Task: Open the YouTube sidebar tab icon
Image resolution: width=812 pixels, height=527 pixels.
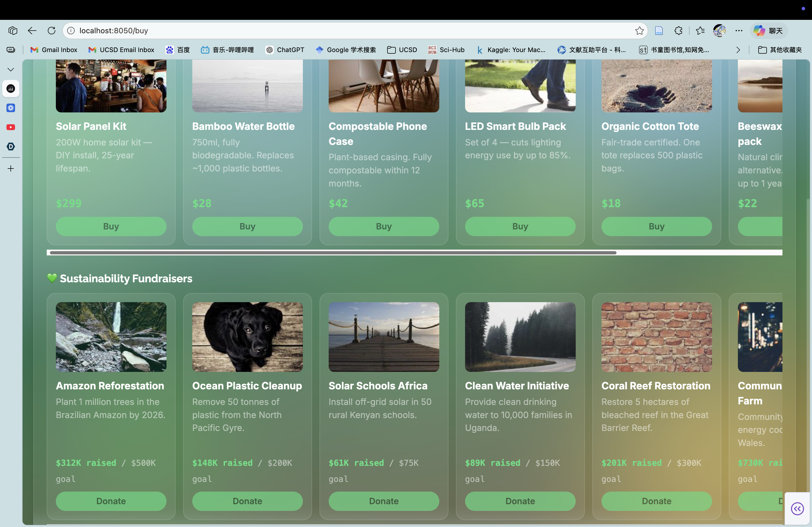Action: 11,127
